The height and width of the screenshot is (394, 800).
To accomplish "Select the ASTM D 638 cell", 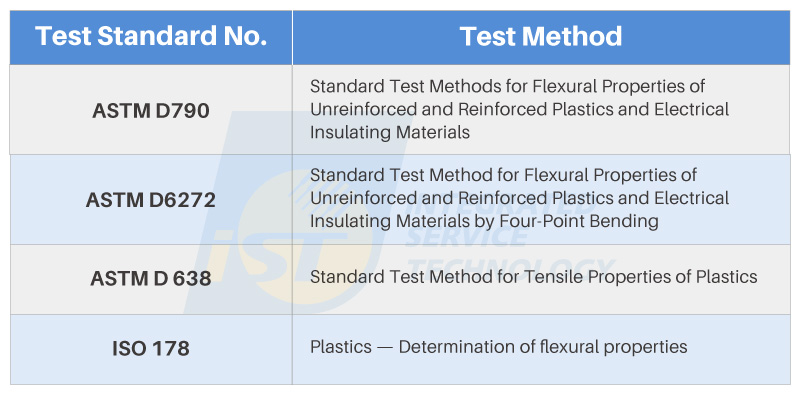I will (x=151, y=279).
